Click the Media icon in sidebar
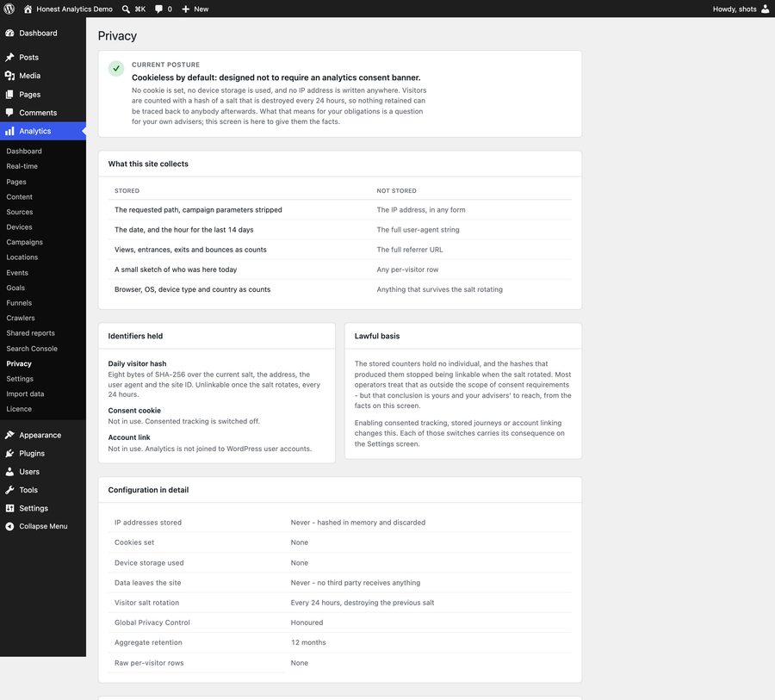 click(x=9, y=76)
